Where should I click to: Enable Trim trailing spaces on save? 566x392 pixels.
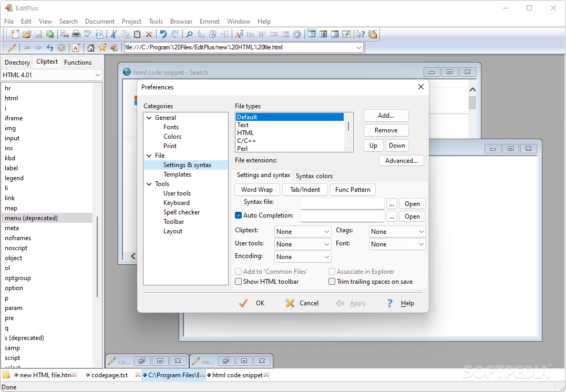pos(332,282)
